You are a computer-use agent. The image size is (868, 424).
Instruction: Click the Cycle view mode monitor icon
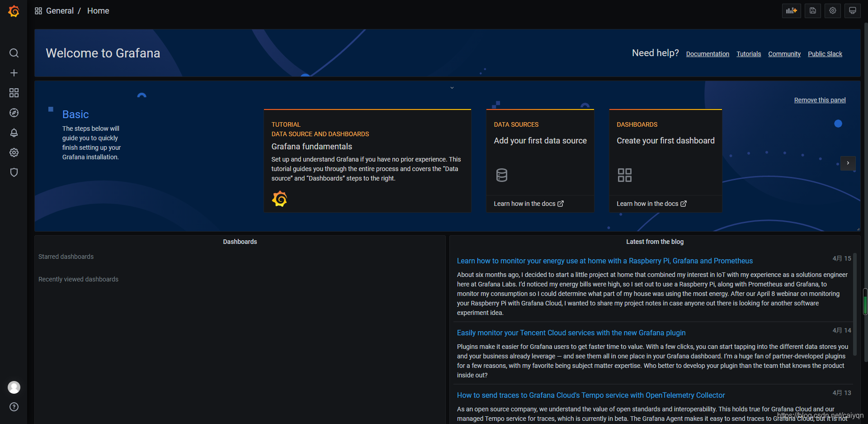point(853,11)
